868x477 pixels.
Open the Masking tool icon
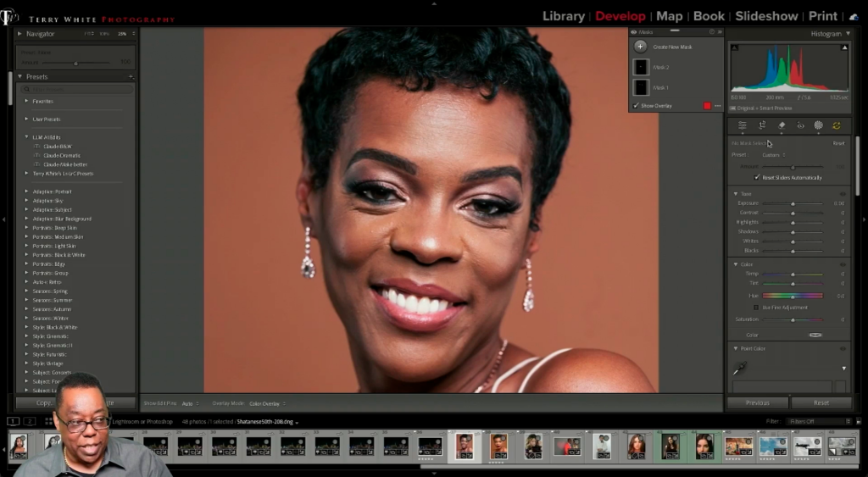(818, 125)
